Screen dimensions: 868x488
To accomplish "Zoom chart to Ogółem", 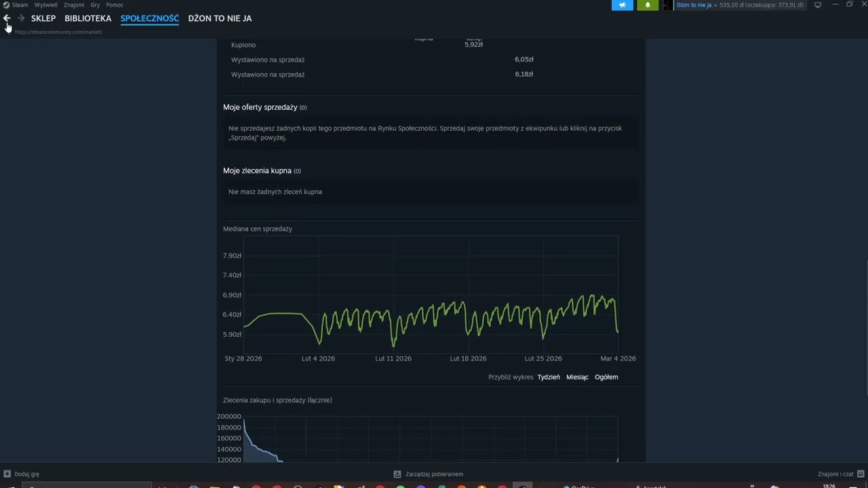I will (x=606, y=377).
